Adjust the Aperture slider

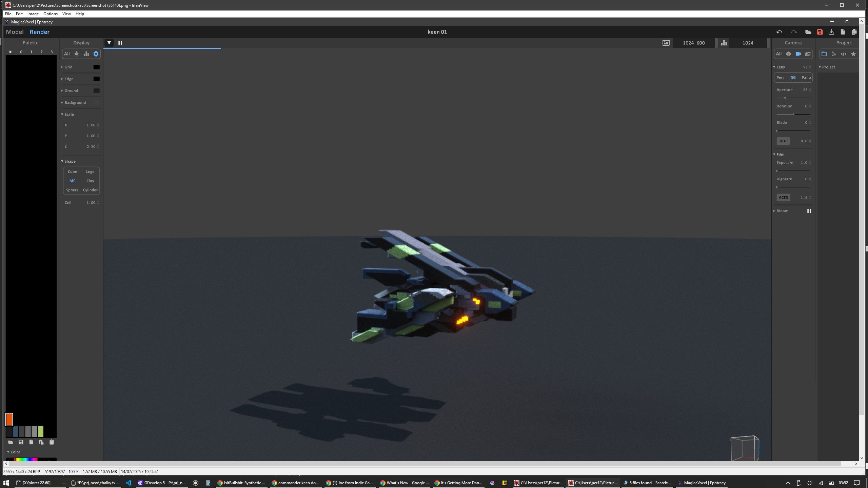(793, 98)
